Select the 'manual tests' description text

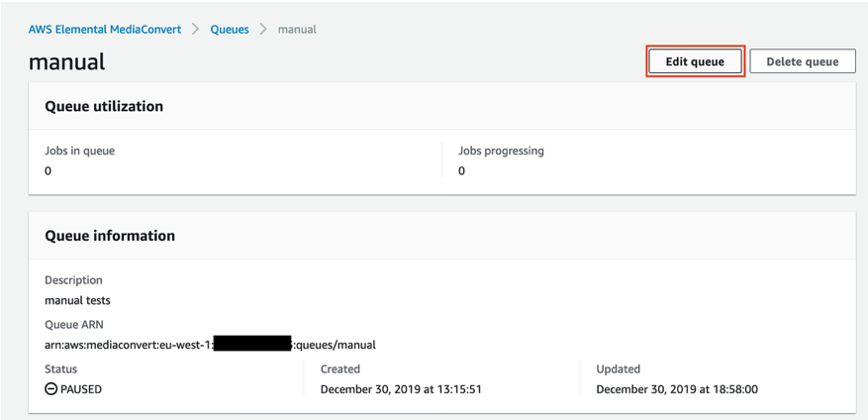point(77,301)
